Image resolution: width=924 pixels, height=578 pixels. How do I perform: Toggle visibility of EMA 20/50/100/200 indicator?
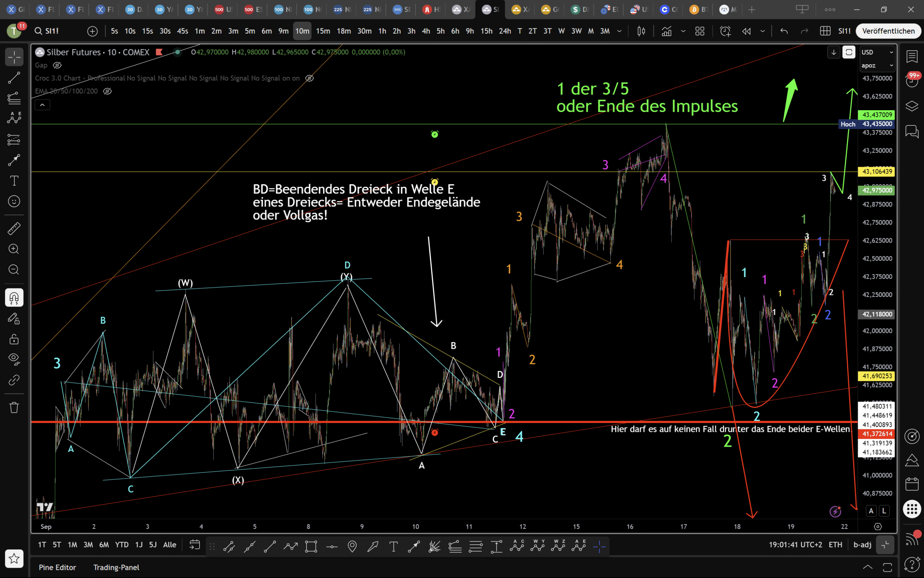(x=107, y=91)
